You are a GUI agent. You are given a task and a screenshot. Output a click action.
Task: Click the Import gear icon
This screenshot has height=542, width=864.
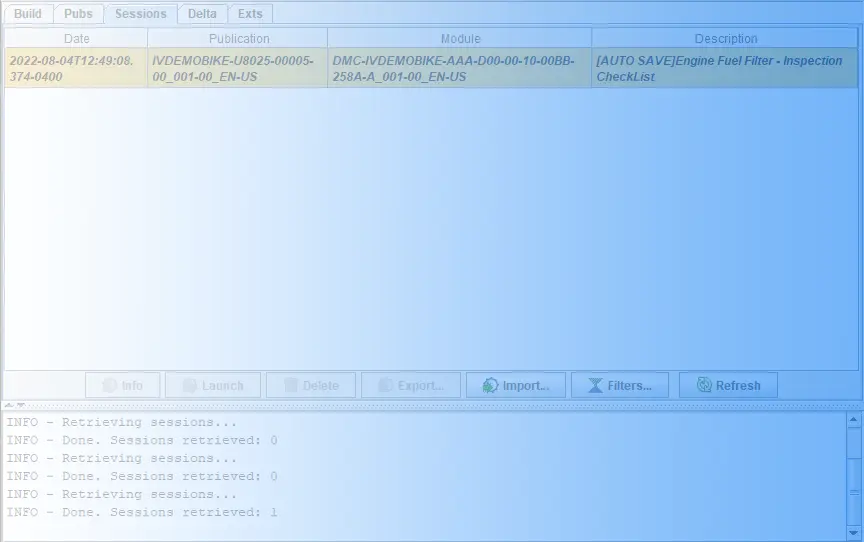490,385
